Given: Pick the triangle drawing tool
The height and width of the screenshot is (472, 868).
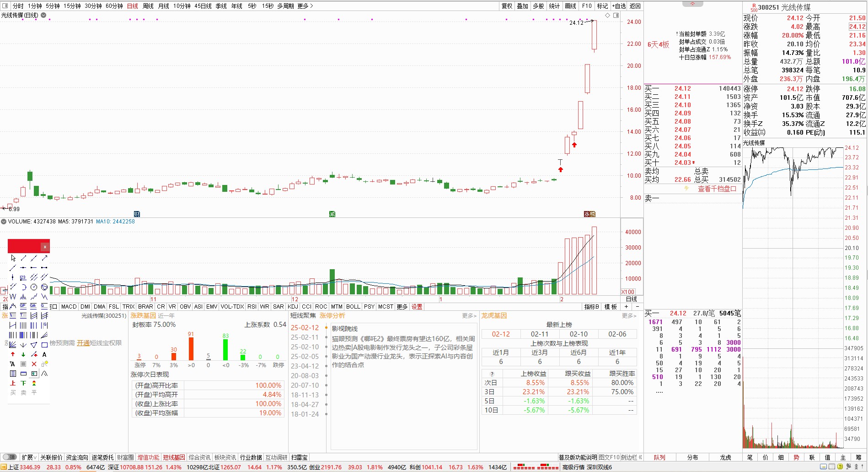Looking at the screenshot, I should [x=34, y=345].
